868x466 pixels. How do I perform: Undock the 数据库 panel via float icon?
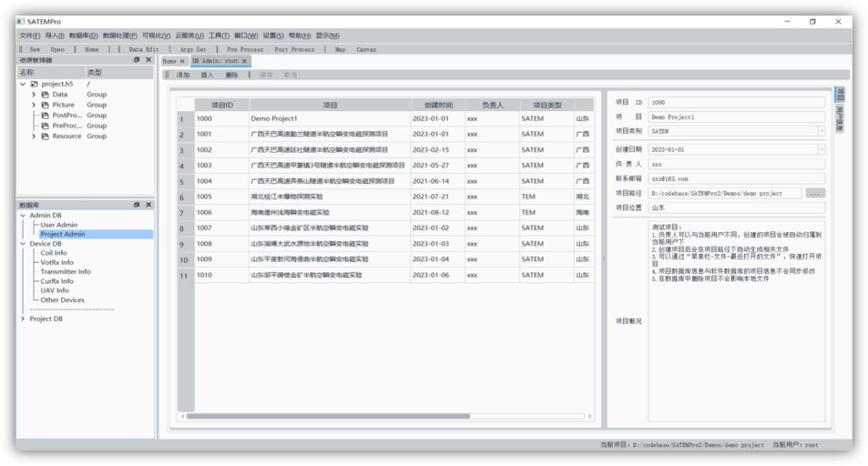tap(136, 205)
